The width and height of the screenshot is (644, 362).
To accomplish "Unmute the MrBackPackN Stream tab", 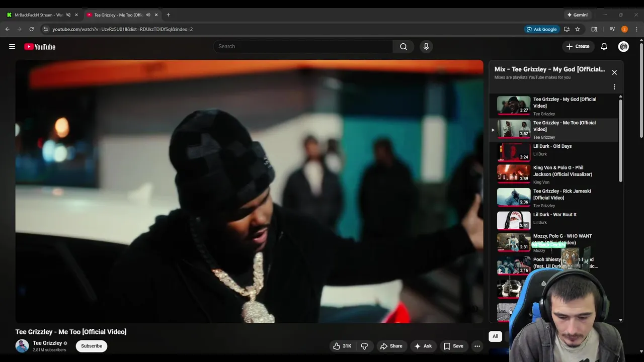I will [x=68, y=15].
